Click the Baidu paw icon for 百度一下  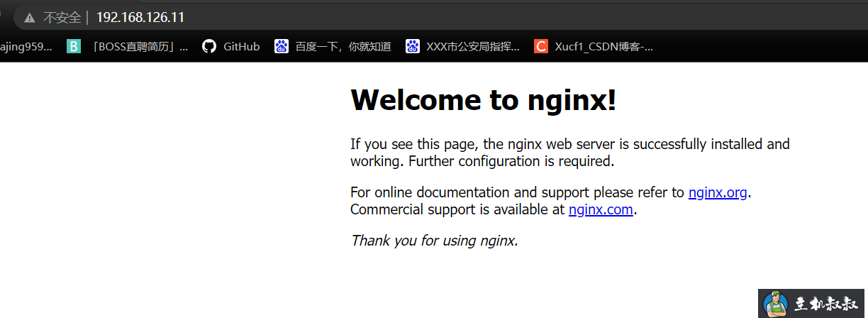(x=282, y=47)
